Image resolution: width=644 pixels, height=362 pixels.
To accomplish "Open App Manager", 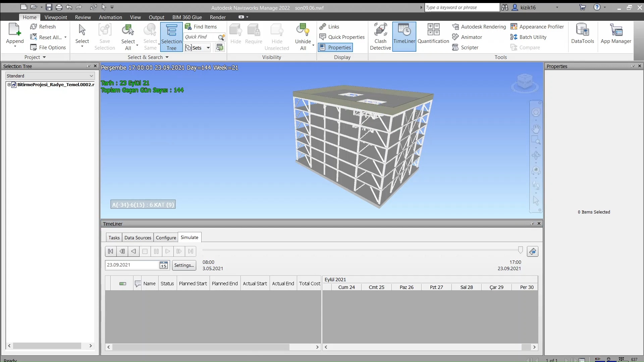I will pyautogui.click(x=616, y=34).
